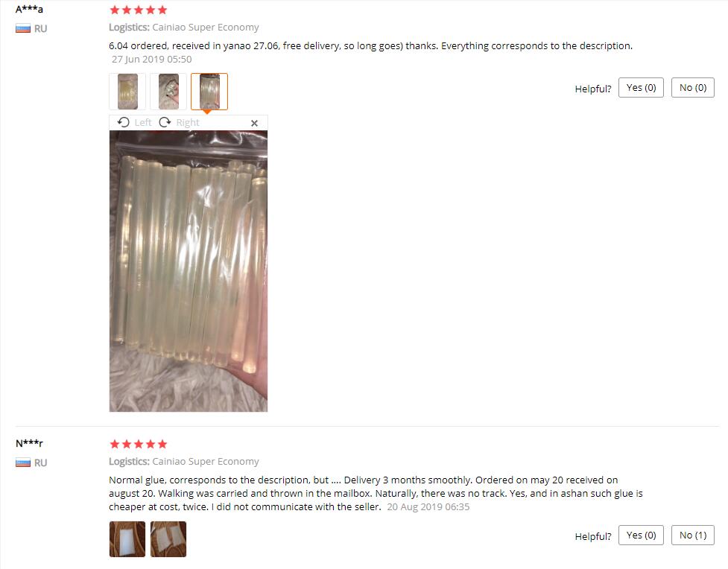
Task: Click the Russian flag beside A***a
Action: [23, 29]
